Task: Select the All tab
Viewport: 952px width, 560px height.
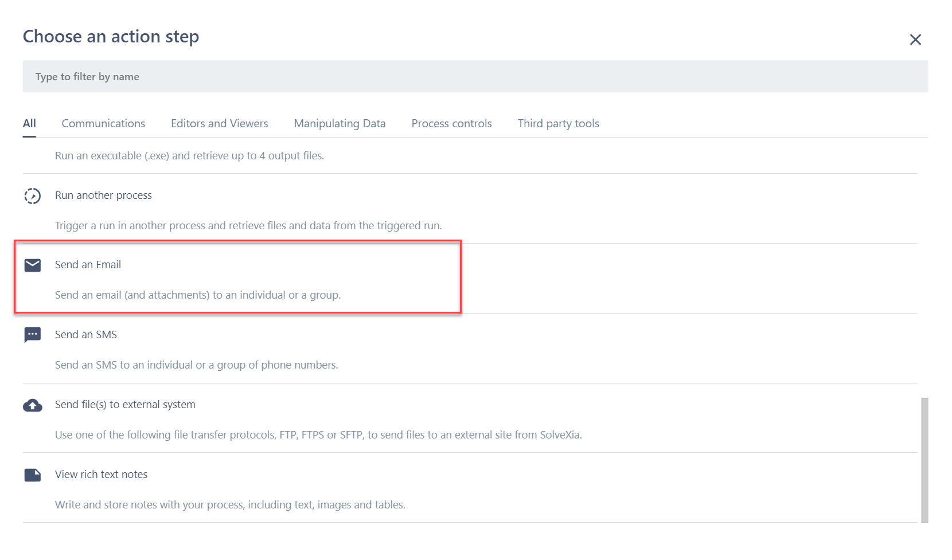Action: pos(29,124)
